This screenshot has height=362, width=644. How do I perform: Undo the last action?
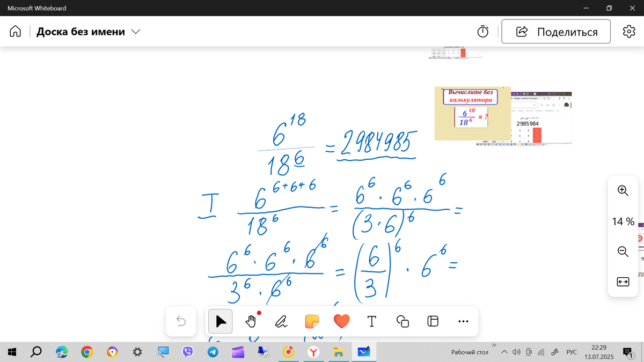tap(181, 321)
